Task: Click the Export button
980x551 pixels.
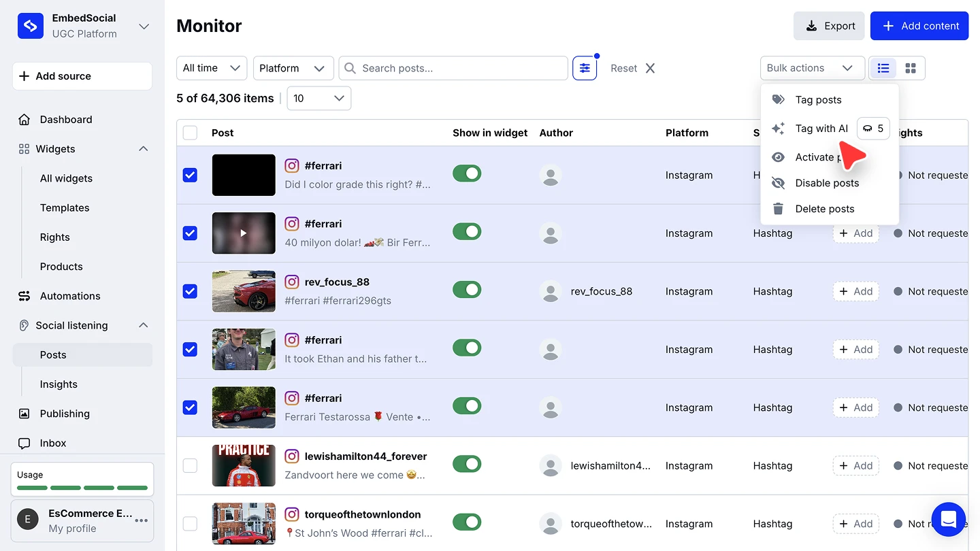Action: [x=829, y=26]
